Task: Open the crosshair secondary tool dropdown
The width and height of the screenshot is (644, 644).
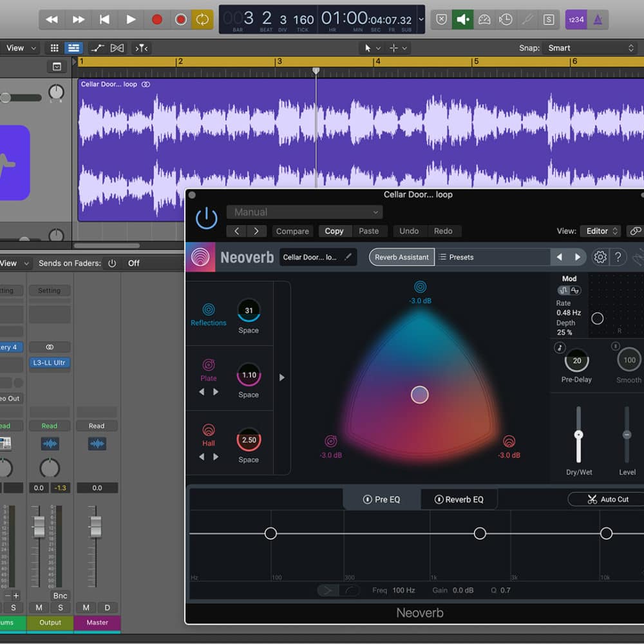Action: 398,48
